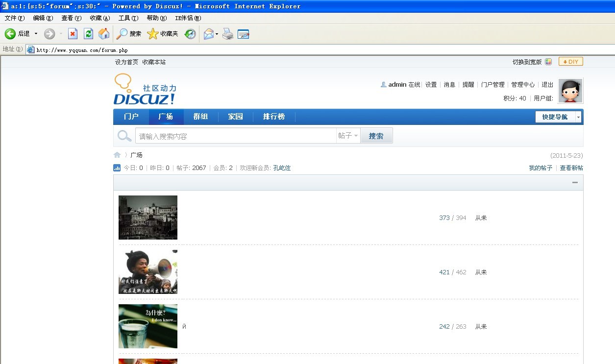Collapse the forum category with minus icon
615x364 pixels.
point(575,183)
